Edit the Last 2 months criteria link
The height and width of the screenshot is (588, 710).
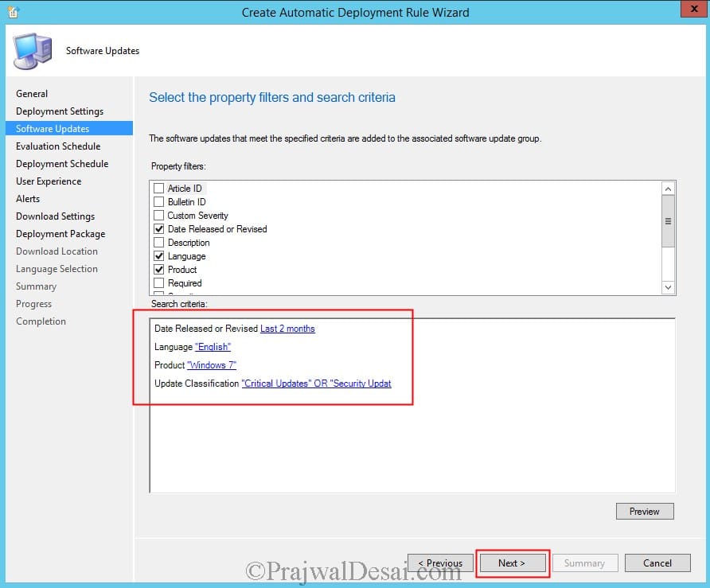pos(287,329)
